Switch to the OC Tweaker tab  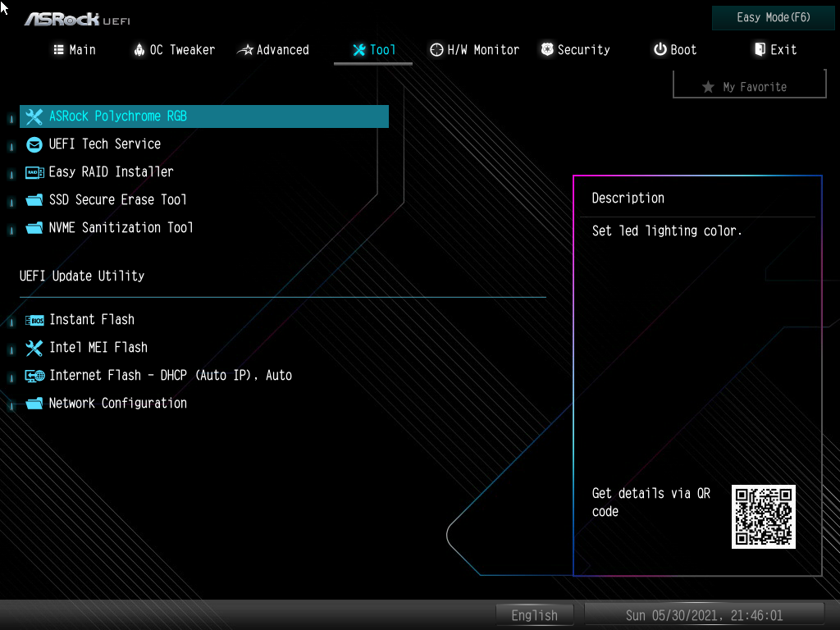(x=174, y=50)
